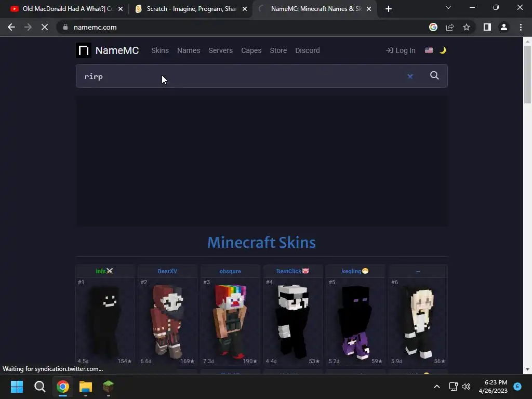The width and height of the screenshot is (532, 399).
Task: Clear the search field with the X icon
Action: point(410,76)
